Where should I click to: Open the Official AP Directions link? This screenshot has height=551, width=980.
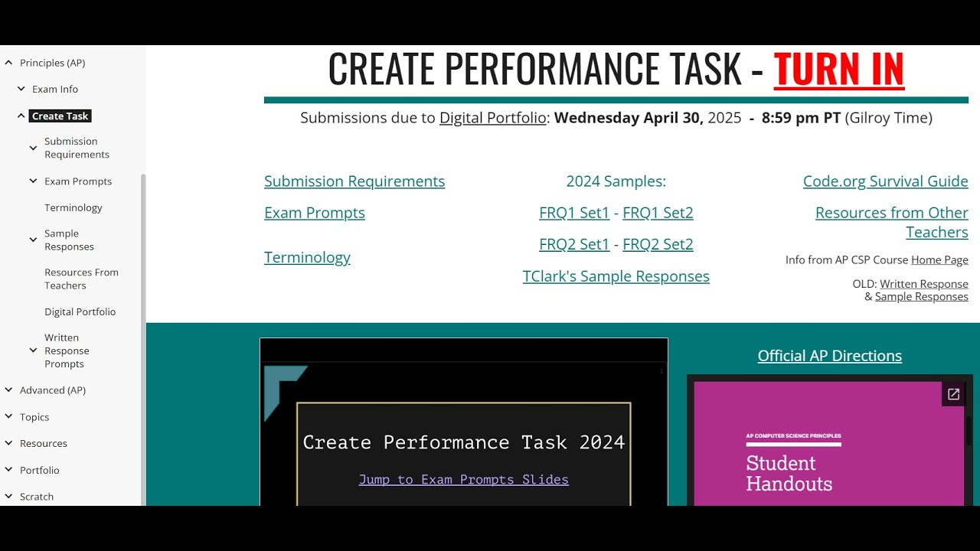pyautogui.click(x=830, y=356)
